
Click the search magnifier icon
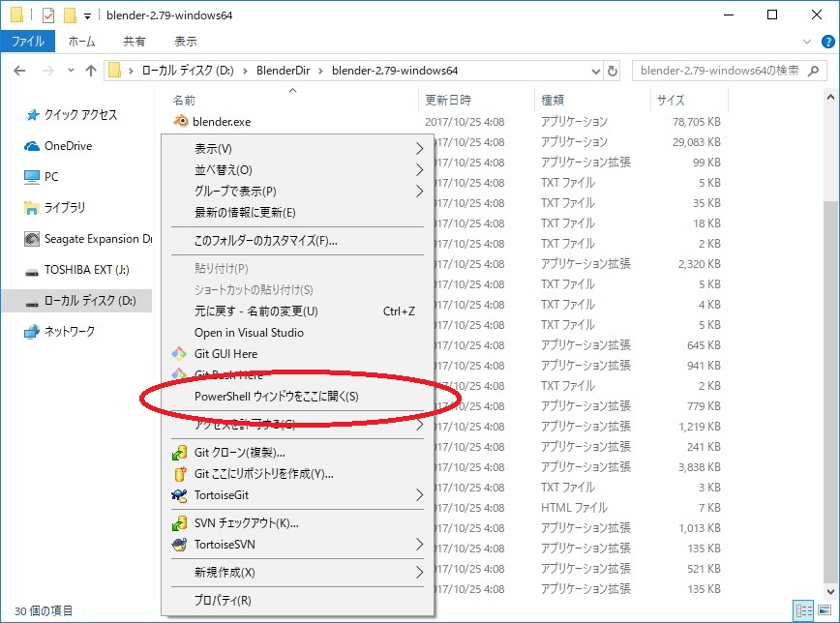coord(813,71)
